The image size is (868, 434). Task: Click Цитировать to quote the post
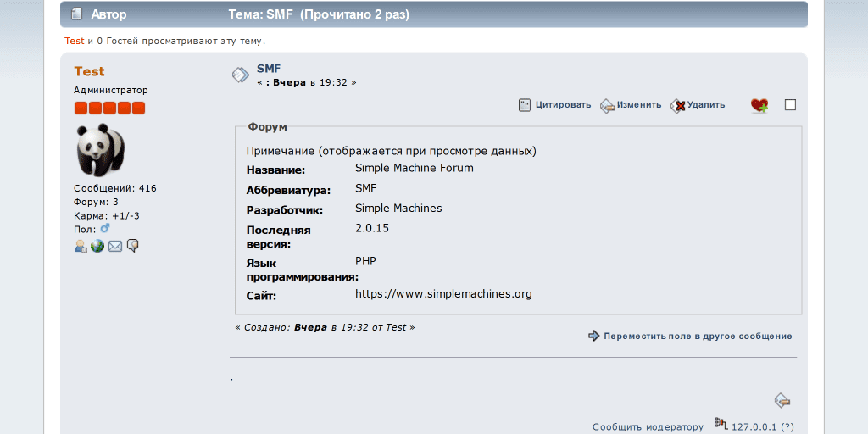click(x=554, y=105)
